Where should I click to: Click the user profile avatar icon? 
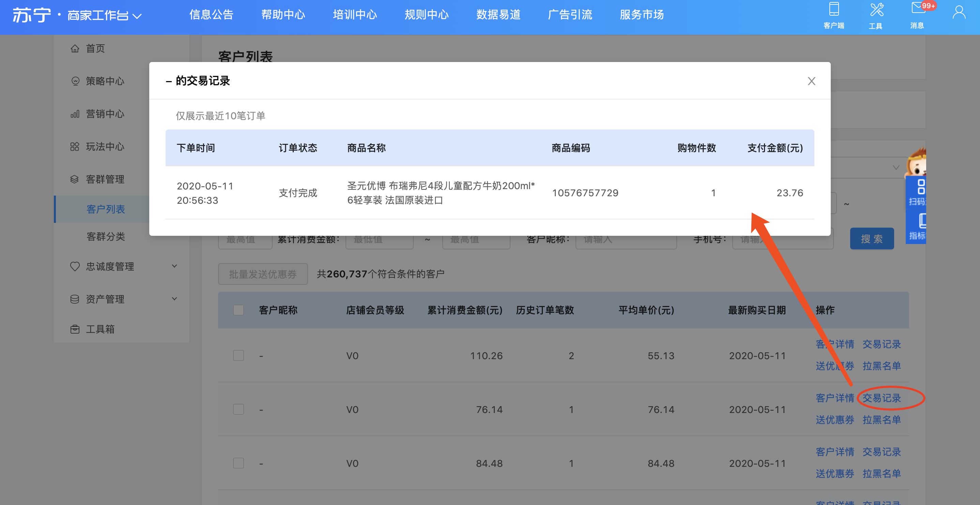click(x=959, y=13)
